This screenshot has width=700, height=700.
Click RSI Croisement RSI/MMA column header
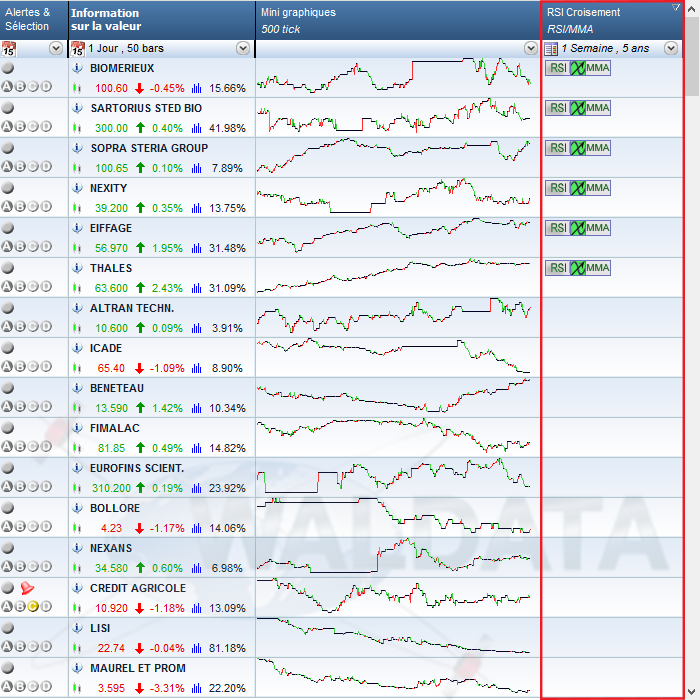[x=612, y=20]
